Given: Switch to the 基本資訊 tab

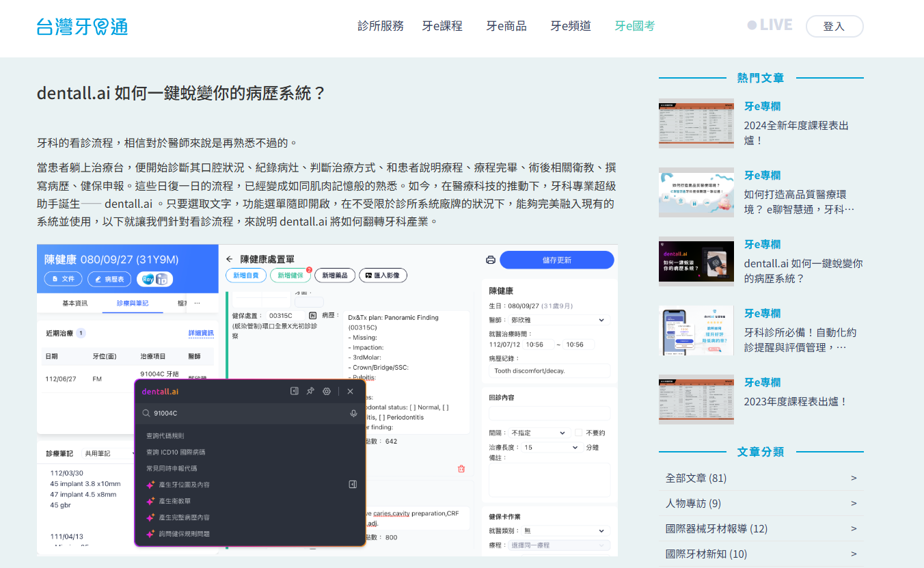Looking at the screenshot, I should (74, 303).
